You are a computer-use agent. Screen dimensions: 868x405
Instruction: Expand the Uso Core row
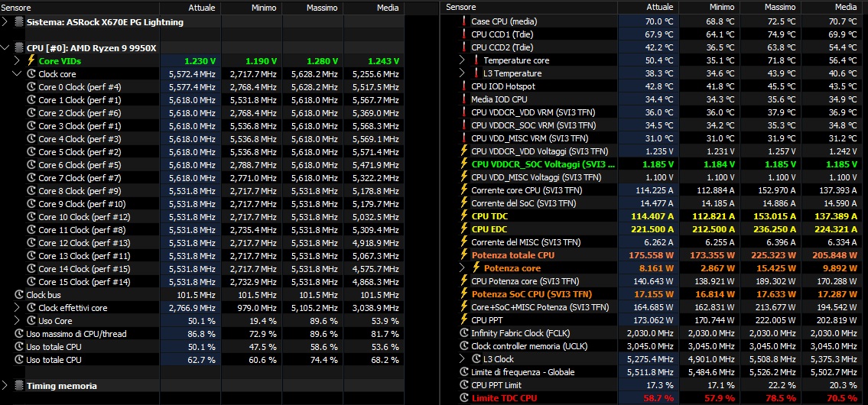click(17, 321)
